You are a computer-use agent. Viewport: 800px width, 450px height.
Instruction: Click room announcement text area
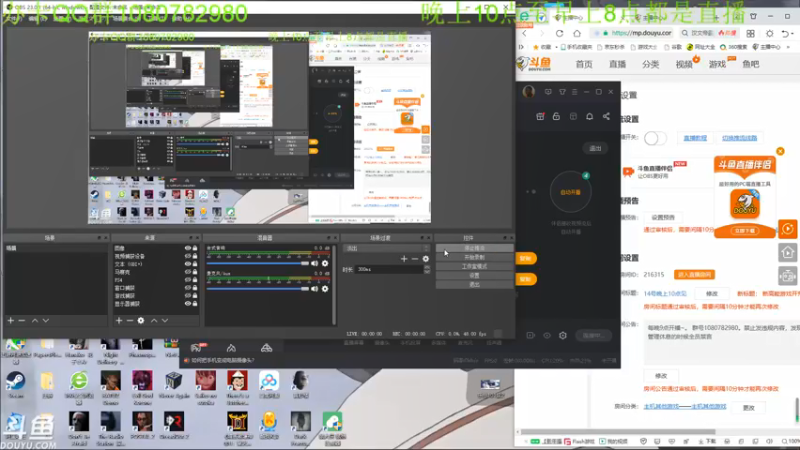click(721, 342)
